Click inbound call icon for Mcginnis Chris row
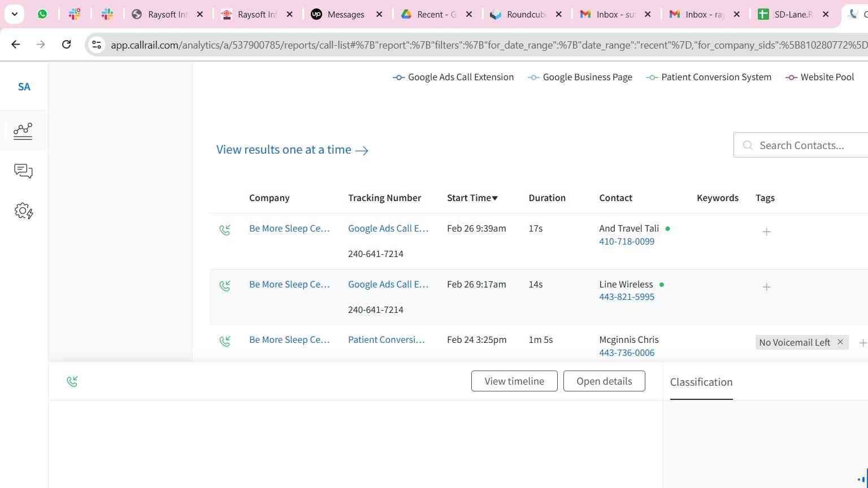 pos(225,341)
